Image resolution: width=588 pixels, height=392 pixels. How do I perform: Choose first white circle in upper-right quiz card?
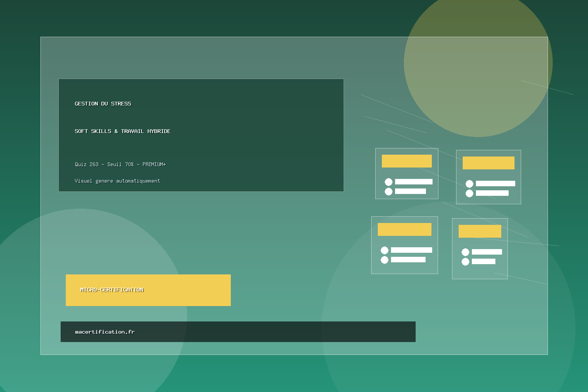point(469,184)
